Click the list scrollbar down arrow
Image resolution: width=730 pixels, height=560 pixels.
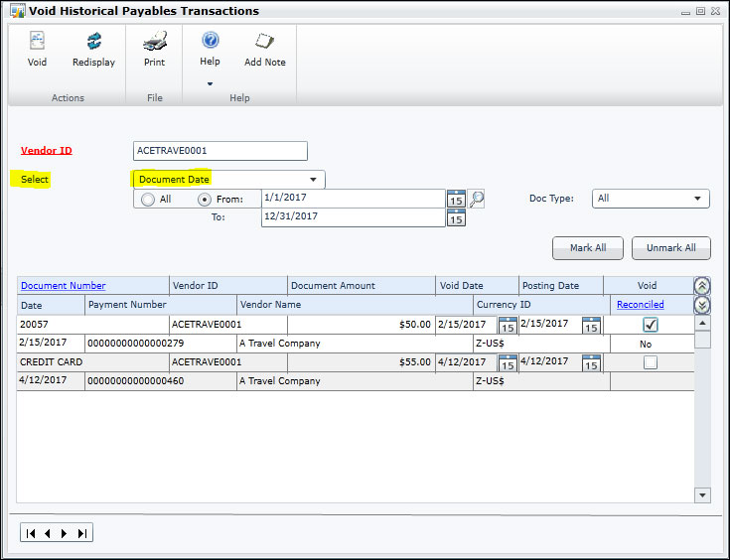[702, 495]
